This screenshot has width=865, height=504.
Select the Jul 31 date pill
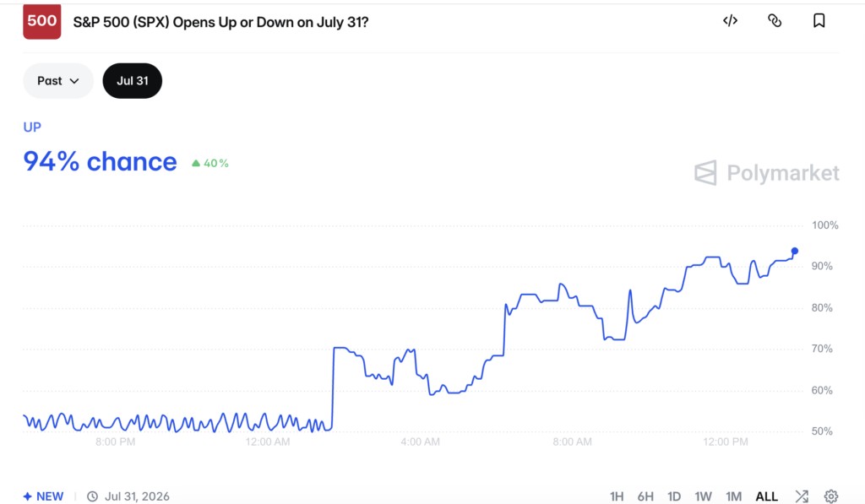[x=133, y=81]
